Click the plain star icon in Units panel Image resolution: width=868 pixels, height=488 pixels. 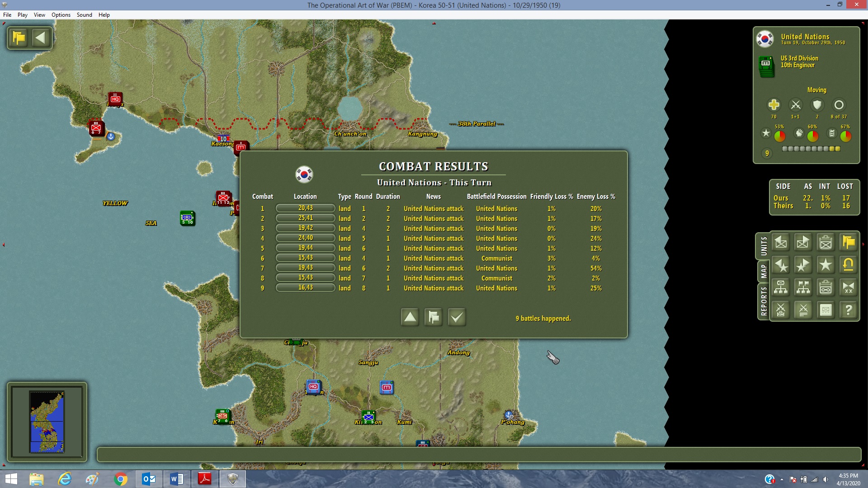click(826, 265)
